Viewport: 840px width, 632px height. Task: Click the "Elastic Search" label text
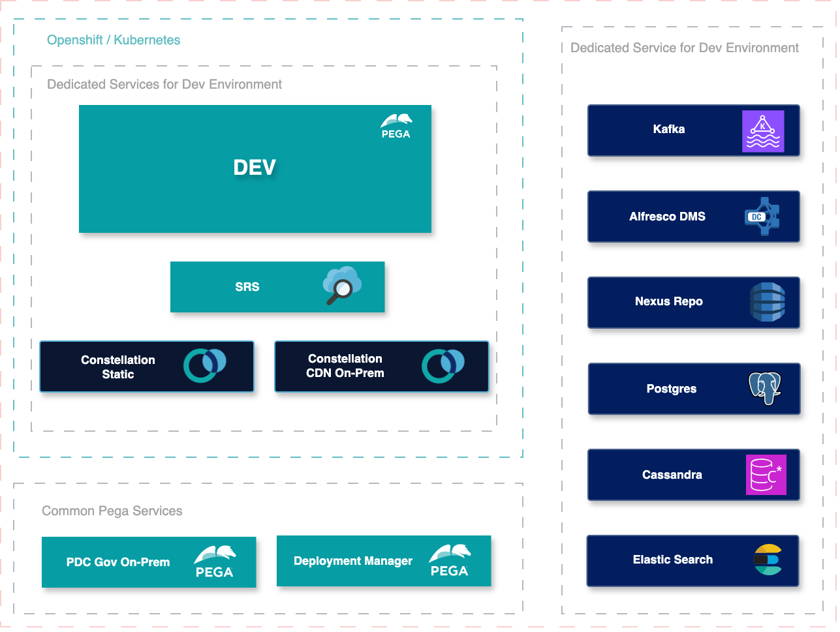tap(673, 560)
